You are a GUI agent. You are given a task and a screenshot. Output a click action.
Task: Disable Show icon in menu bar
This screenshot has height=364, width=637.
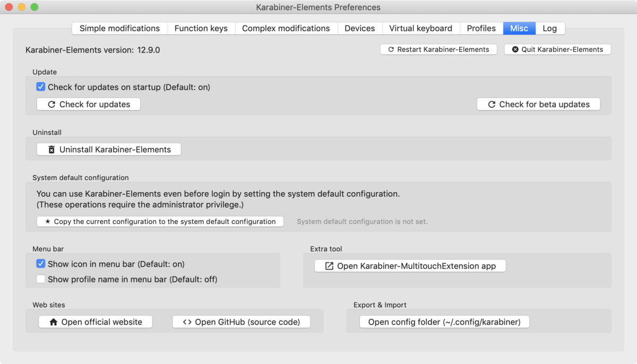pos(41,264)
